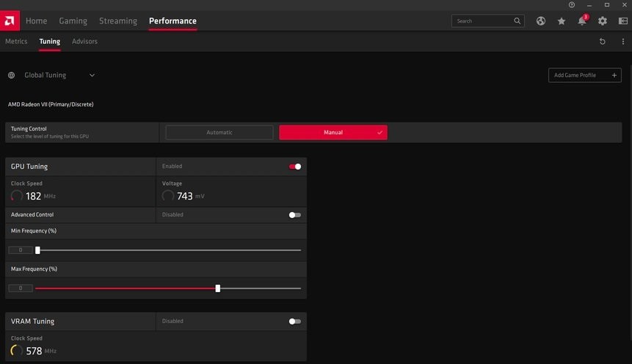Screen dimensions: 632x364
Task: Disable the GPU Tuning toggle
Action: click(x=295, y=167)
